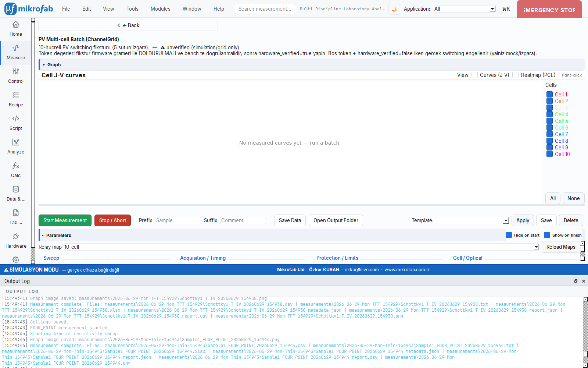Toggle Cell 10 curve visibility
The height and width of the screenshot is (368, 588).
point(549,154)
